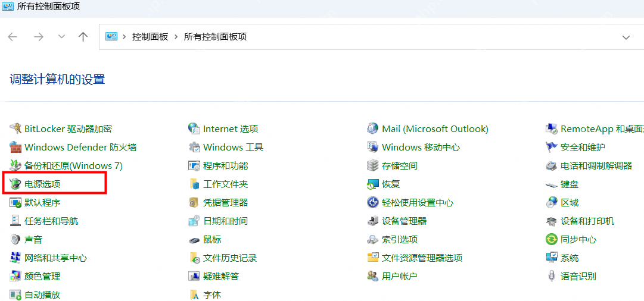Click the Windows 移动中心 icon
This screenshot has width=644, height=301.
pyautogui.click(x=372, y=147)
